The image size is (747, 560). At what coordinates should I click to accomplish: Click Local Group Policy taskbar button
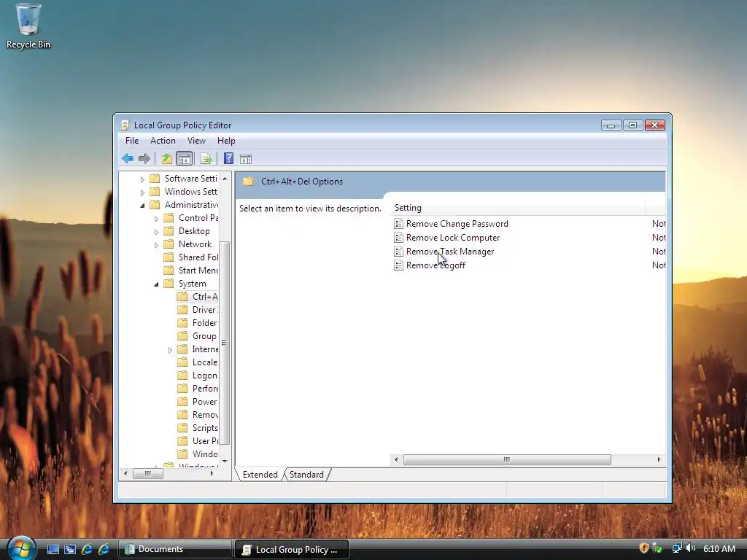(x=292, y=550)
